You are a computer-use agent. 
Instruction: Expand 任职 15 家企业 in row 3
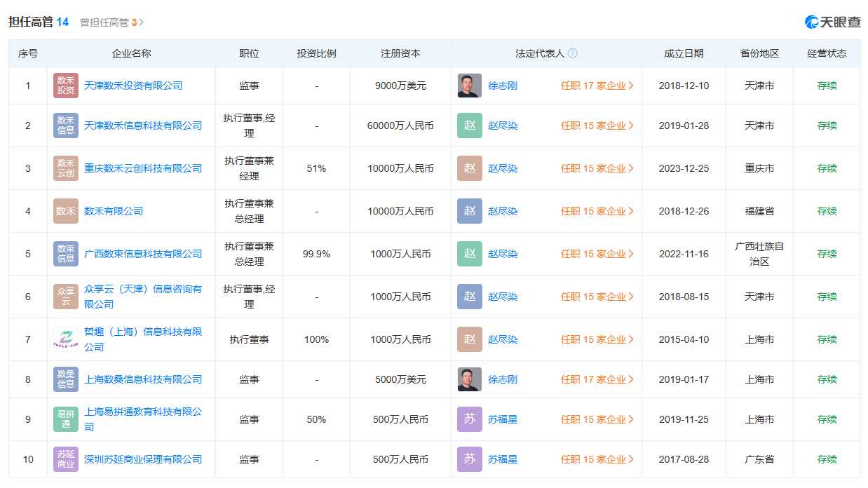coord(597,168)
